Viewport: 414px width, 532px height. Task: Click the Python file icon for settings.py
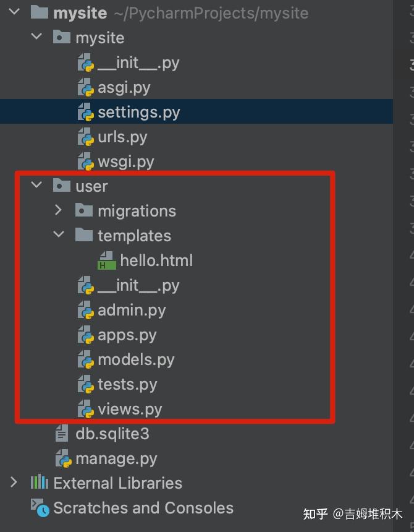[x=85, y=112]
